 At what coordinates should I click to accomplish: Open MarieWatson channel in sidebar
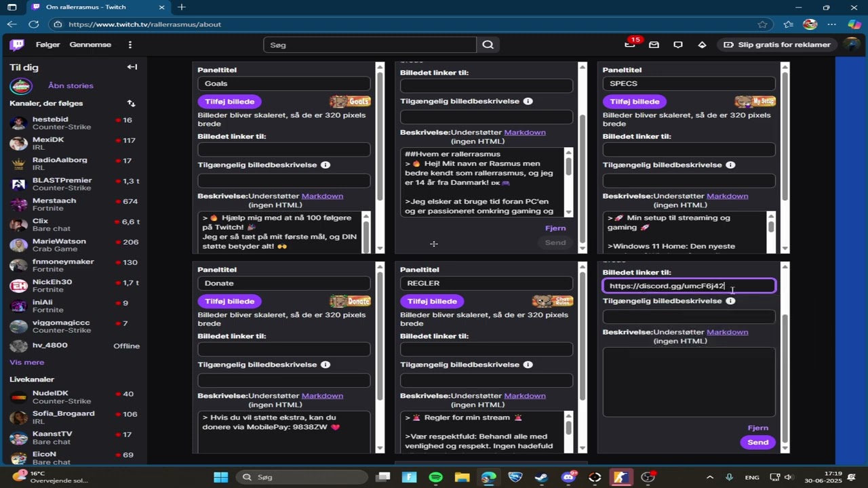point(73,245)
